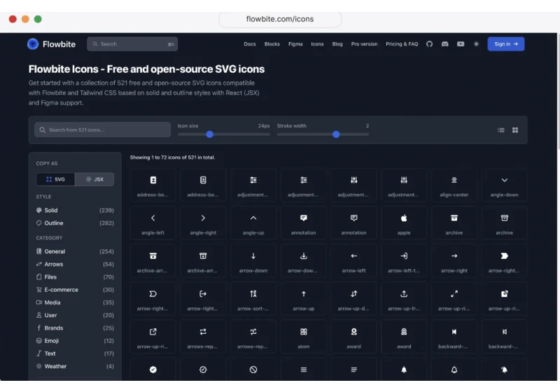
Task: Copy the angle-right icon
Action: tap(203, 223)
